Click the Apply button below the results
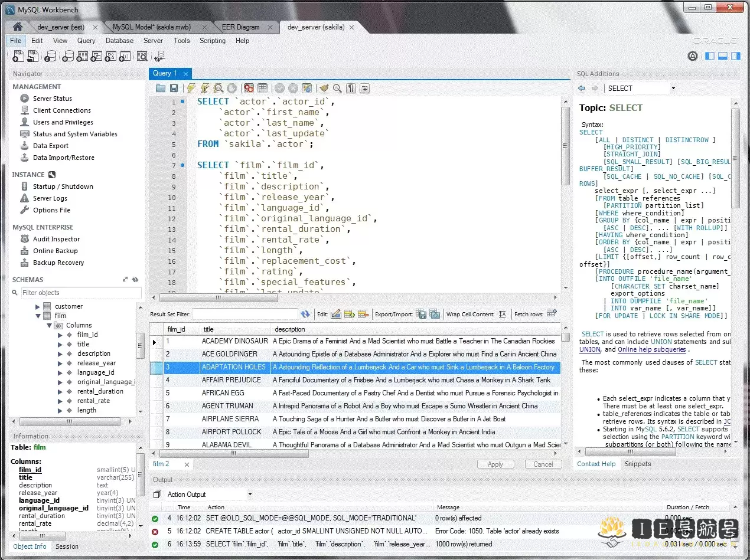The width and height of the screenshot is (750, 560). 495,464
